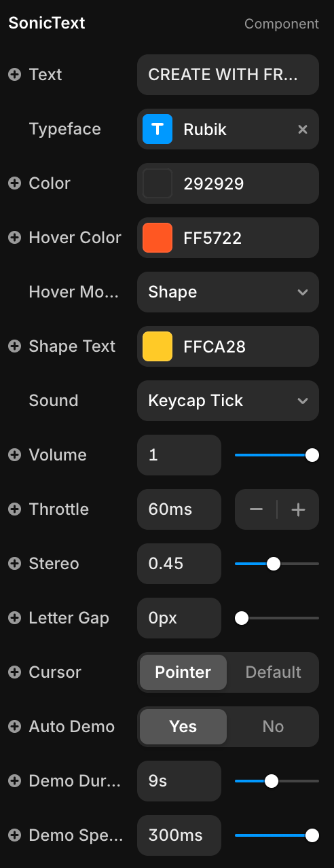Set Auto Demo to No
Screen dimensions: 334x868
[x=273, y=727]
